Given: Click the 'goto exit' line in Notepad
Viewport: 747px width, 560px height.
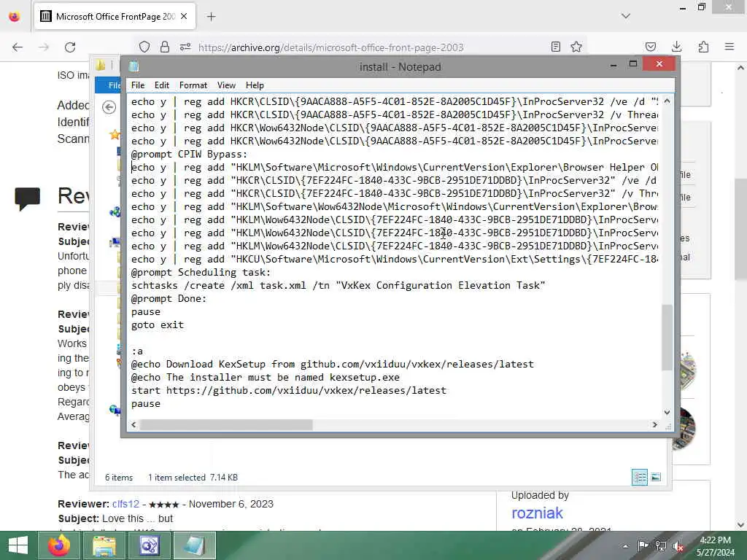Looking at the screenshot, I should click(x=158, y=324).
